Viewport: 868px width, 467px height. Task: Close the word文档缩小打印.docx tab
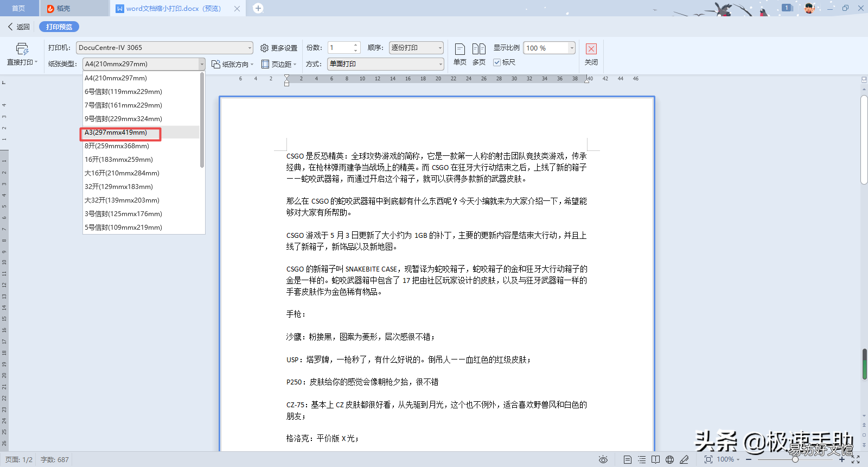237,9
